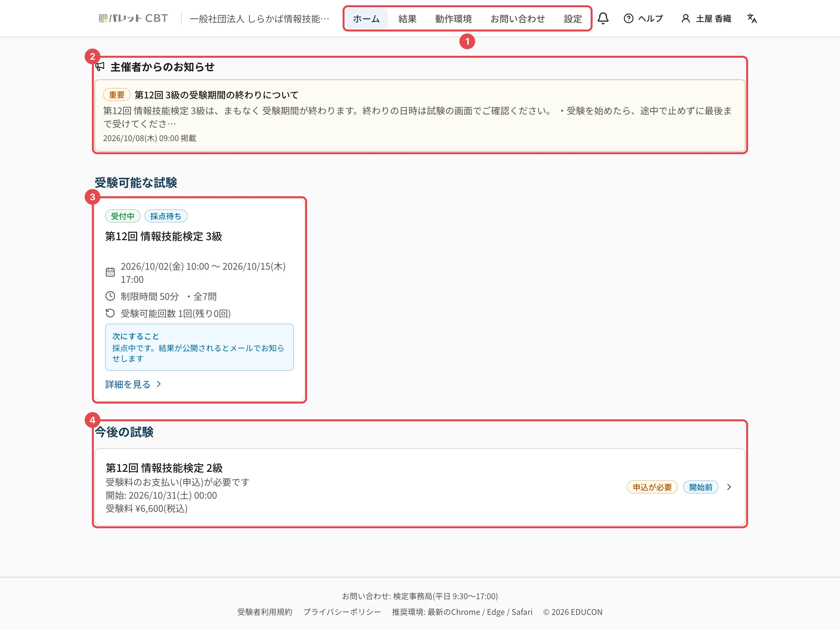This screenshot has width=840, height=630.
Task: Click the 開始前 badge
Action: point(701,487)
